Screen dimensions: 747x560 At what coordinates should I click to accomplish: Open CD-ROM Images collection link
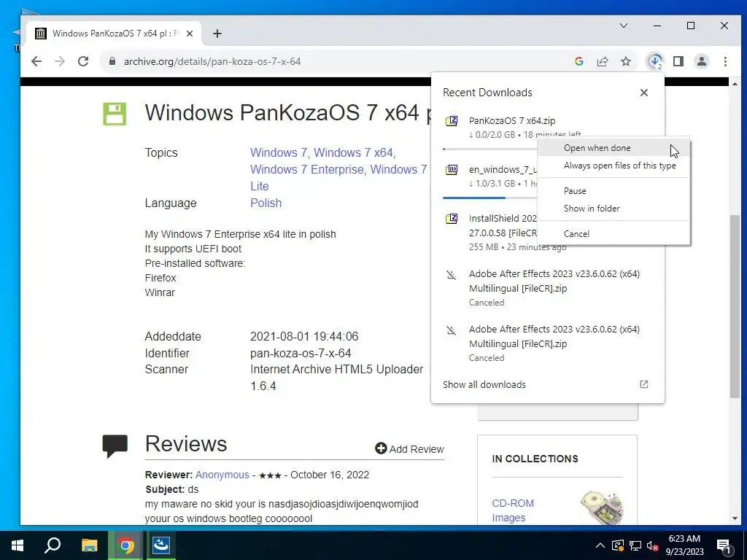point(513,510)
